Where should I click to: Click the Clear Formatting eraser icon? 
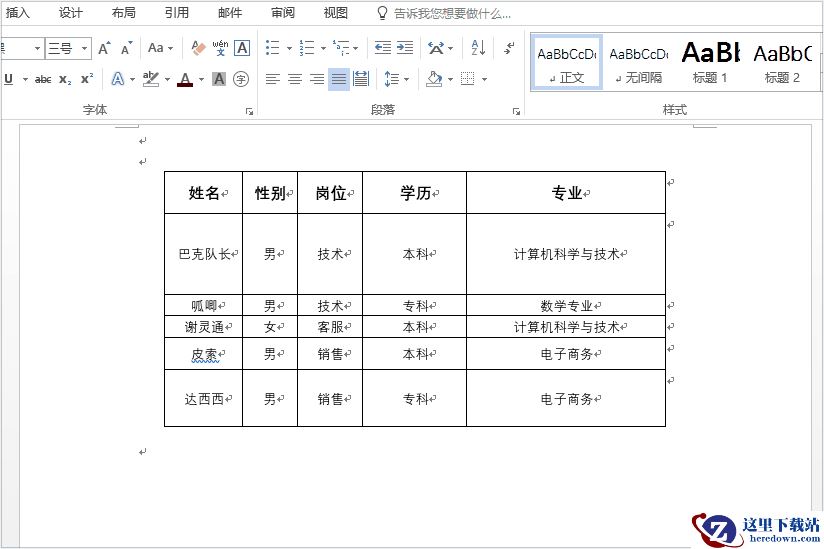tap(198, 48)
